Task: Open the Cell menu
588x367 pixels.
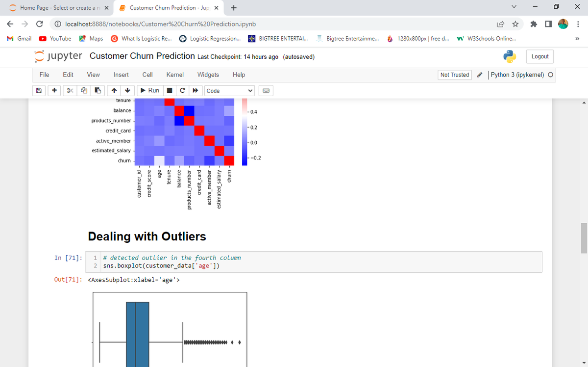Action: tap(147, 75)
